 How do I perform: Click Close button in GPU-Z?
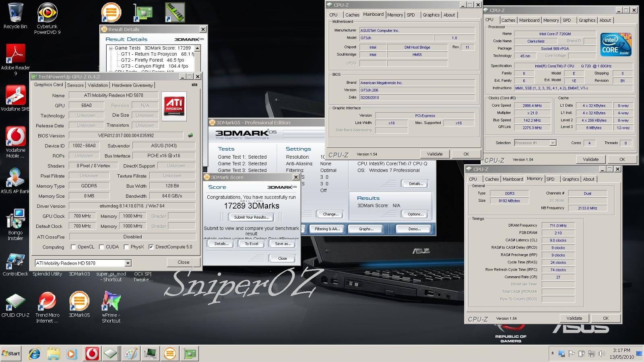pos(184,262)
